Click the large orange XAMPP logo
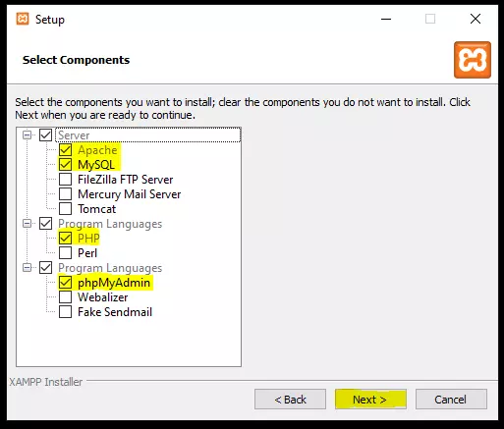The height and width of the screenshot is (429, 504). pos(473,60)
